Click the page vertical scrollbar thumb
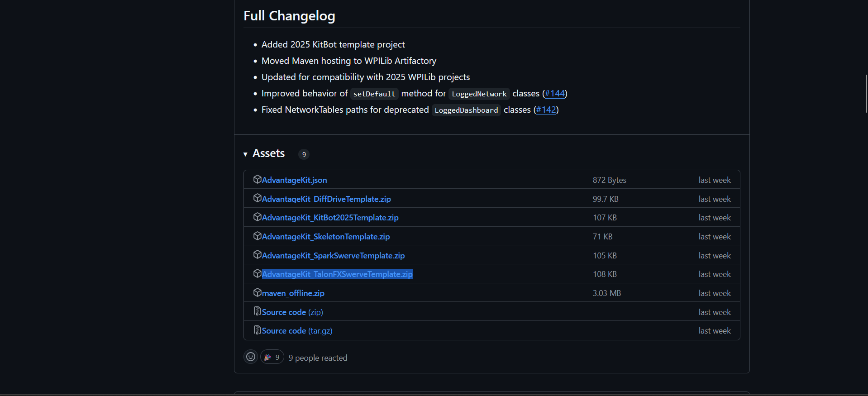868x396 pixels. click(x=866, y=94)
